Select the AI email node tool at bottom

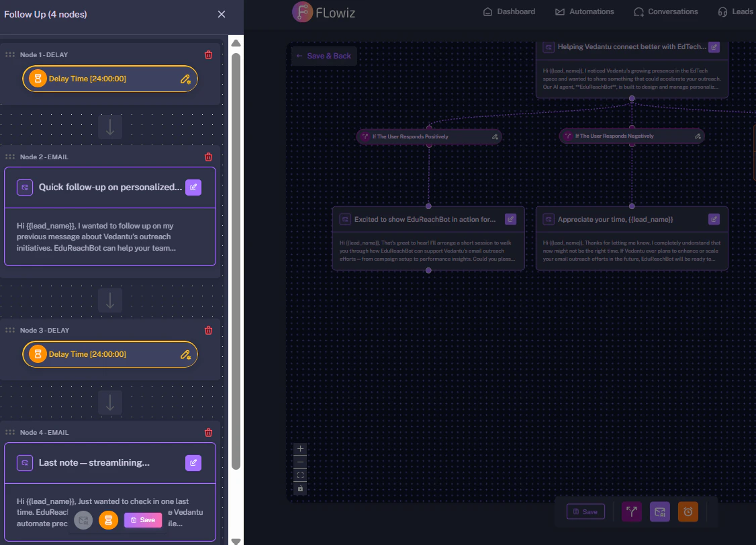(x=659, y=511)
